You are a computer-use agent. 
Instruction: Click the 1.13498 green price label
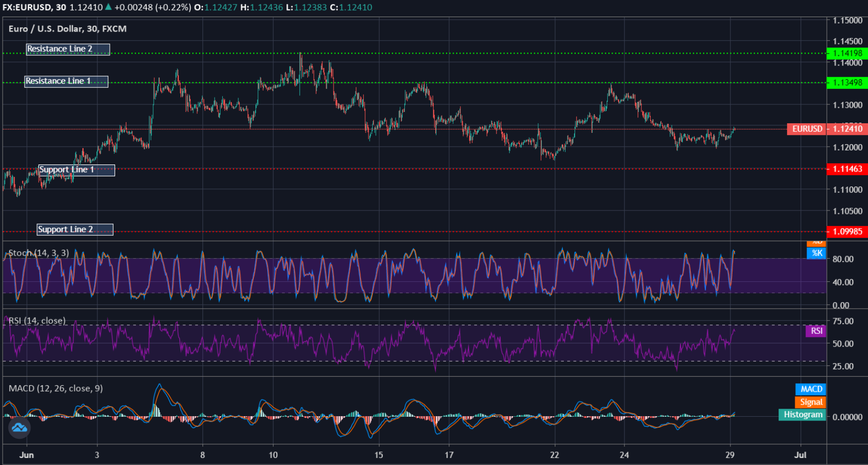pyautogui.click(x=847, y=82)
